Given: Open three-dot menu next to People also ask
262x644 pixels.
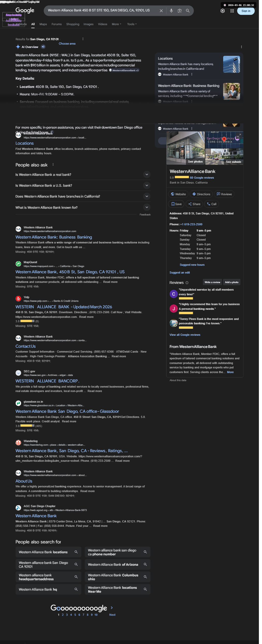Looking at the screenshot, I should (53, 165).
